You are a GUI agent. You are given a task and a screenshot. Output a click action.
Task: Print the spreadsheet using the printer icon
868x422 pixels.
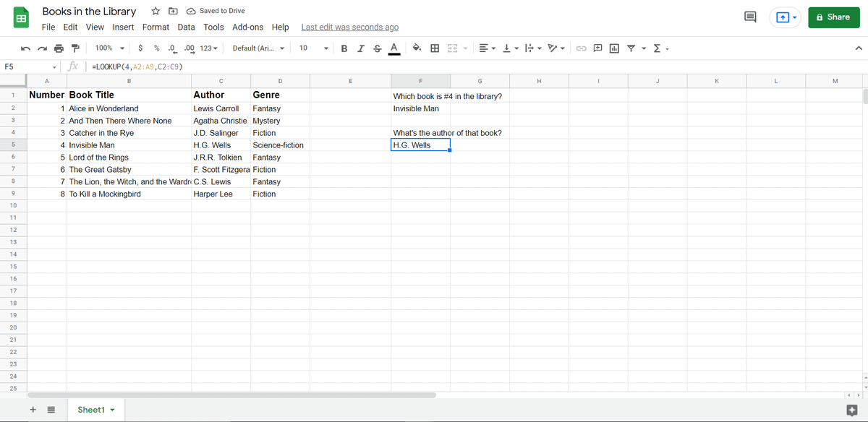pos(59,48)
